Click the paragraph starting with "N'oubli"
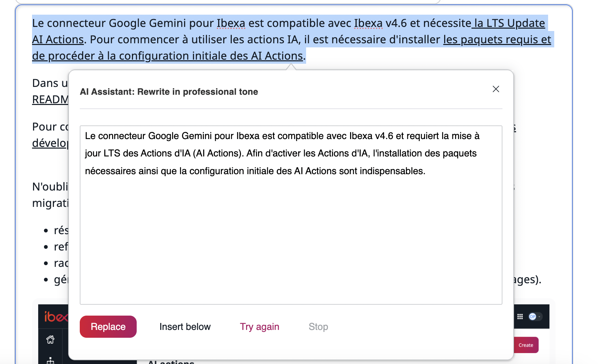 point(50,187)
